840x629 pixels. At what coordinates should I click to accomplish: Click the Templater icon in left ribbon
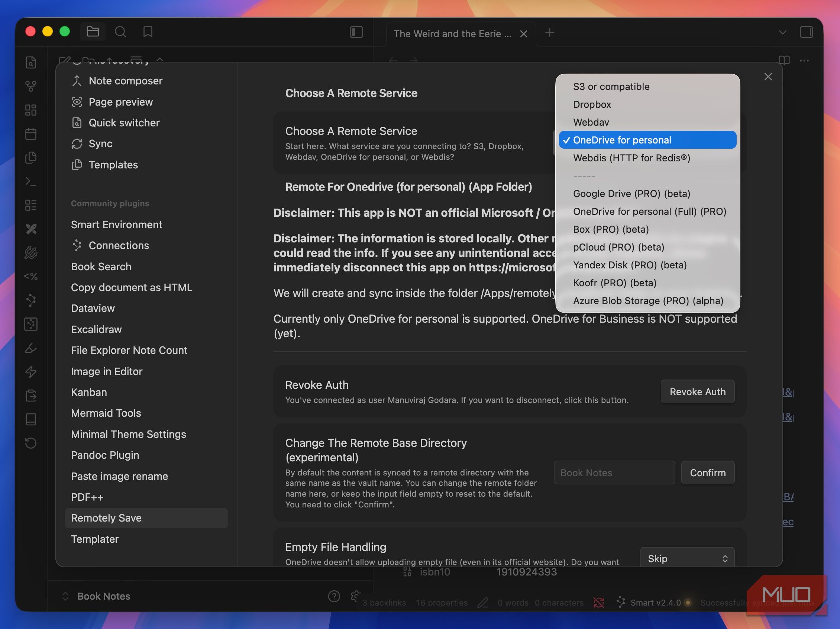[x=31, y=276]
